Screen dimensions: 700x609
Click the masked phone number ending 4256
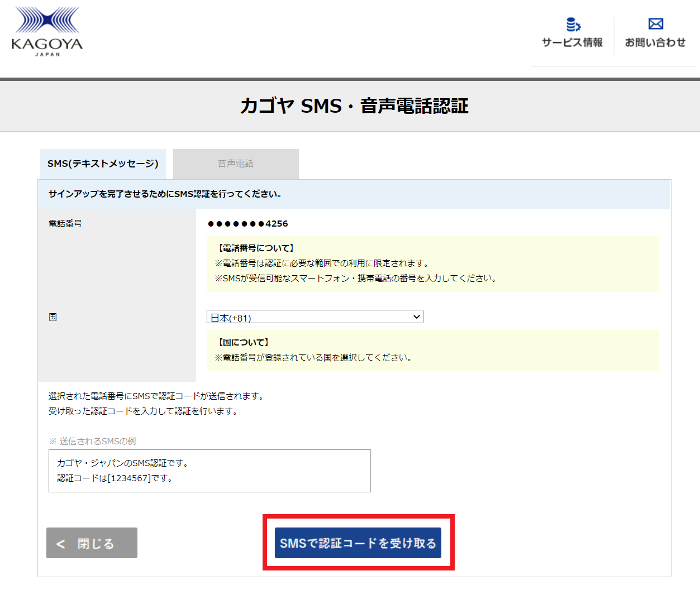pyautogui.click(x=247, y=224)
